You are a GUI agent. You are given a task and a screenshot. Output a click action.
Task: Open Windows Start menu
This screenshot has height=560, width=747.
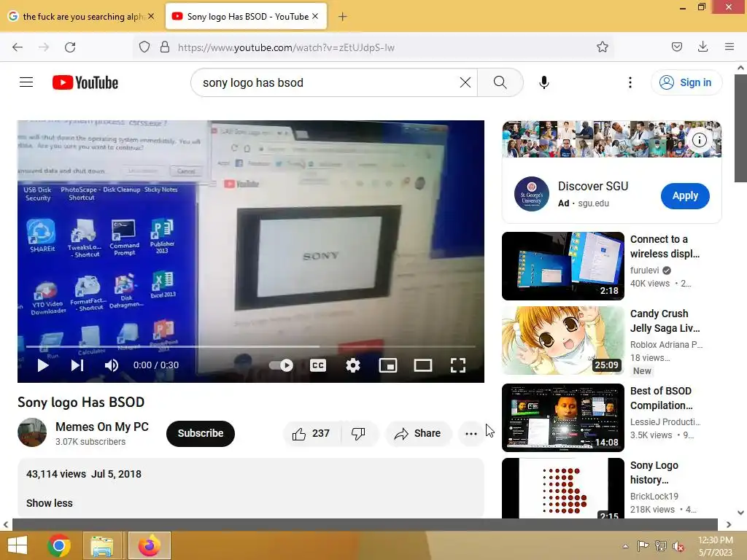[x=18, y=545]
